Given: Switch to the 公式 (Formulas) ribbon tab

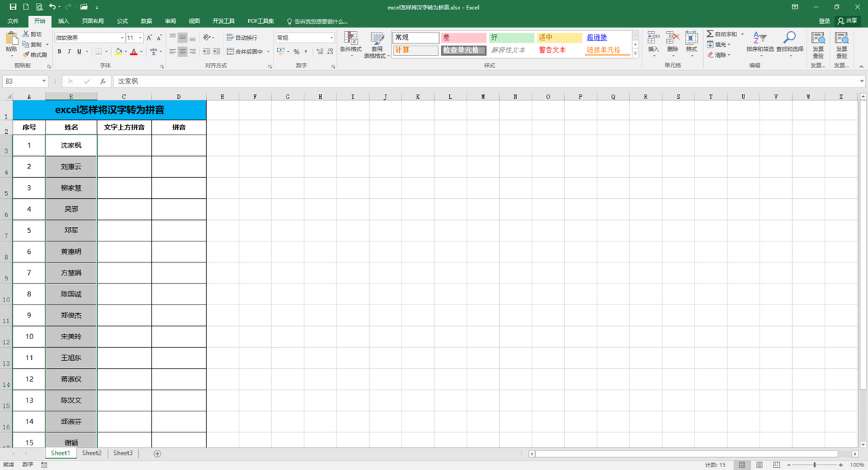Looking at the screenshot, I should click(122, 21).
